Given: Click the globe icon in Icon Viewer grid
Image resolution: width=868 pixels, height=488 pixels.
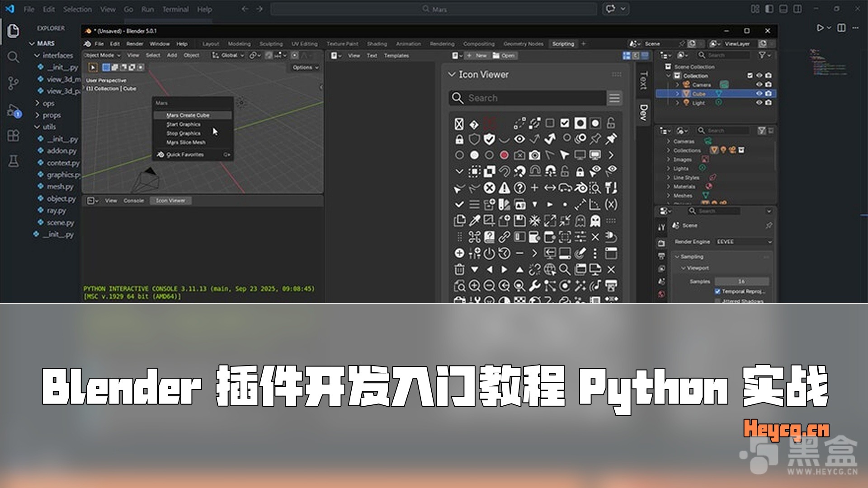Looking at the screenshot, I should (x=550, y=269).
